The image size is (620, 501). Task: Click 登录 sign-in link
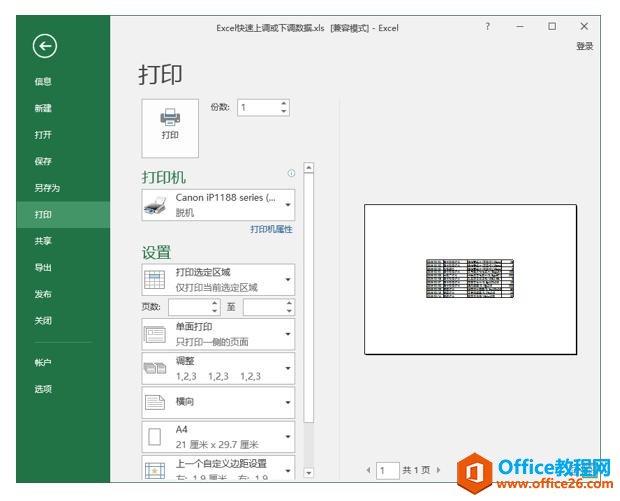(585, 46)
